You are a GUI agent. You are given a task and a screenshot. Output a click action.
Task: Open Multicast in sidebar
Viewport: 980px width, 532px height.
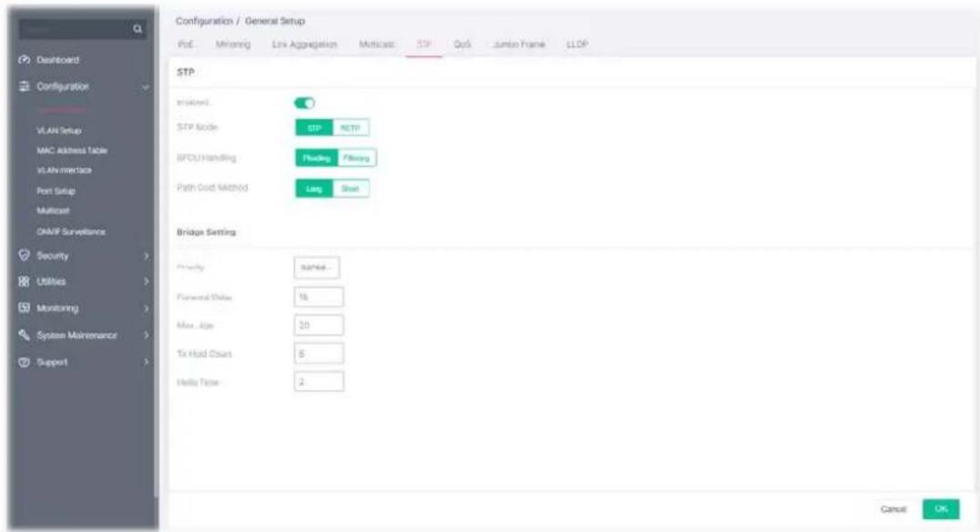click(53, 210)
